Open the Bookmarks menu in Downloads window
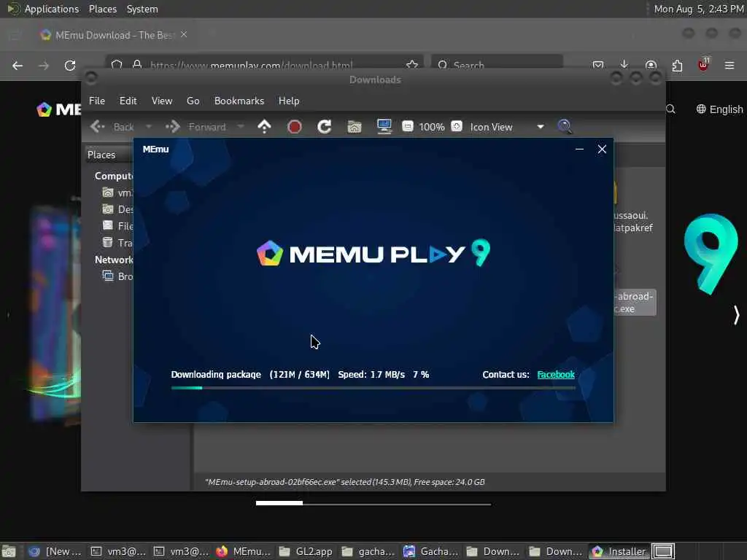This screenshot has height=560, width=747. coord(239,101)
